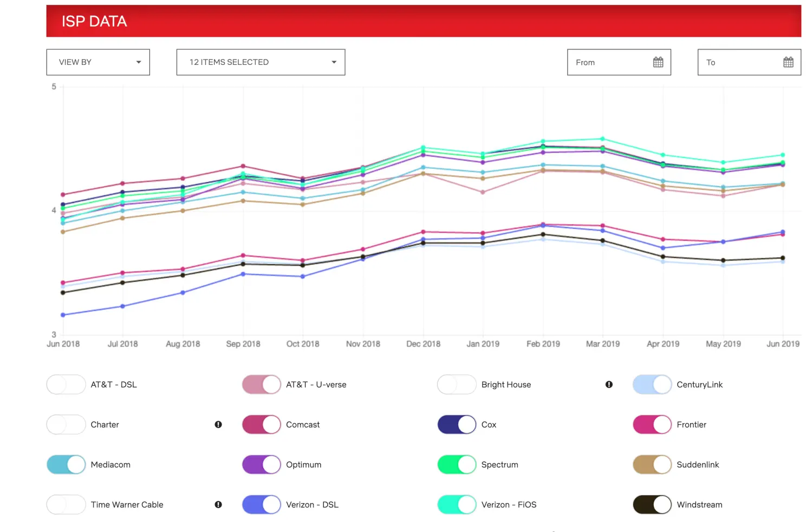Viewport: 806px width, 532px height.
Task: Turn on the Bright House toggle
Action: 457,385
